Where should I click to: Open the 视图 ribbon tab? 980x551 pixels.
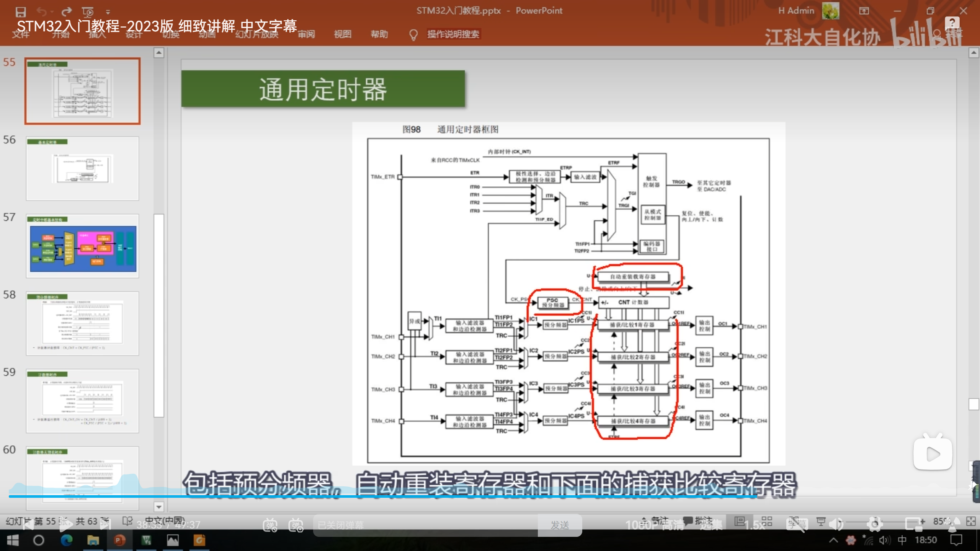(342, 34)
